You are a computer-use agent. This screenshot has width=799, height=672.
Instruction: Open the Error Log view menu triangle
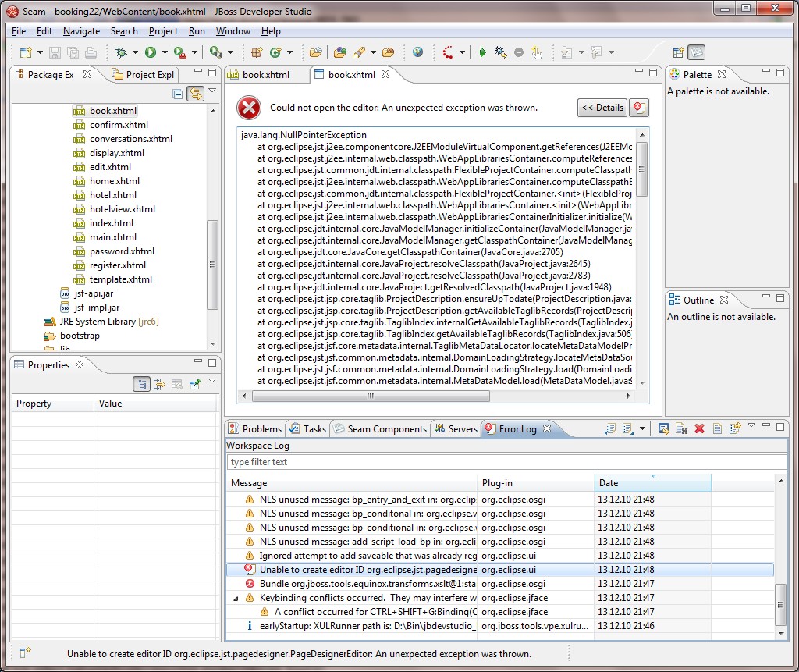[751, 426]
